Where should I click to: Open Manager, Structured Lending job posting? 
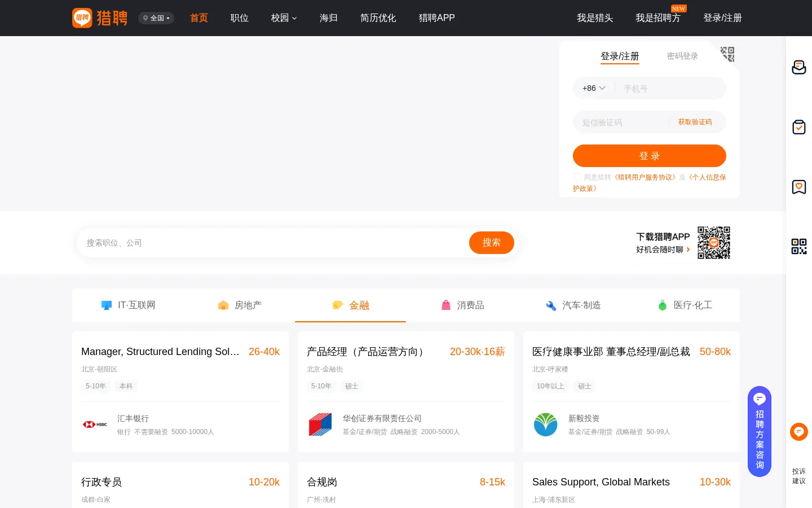[x=160, y=352]
